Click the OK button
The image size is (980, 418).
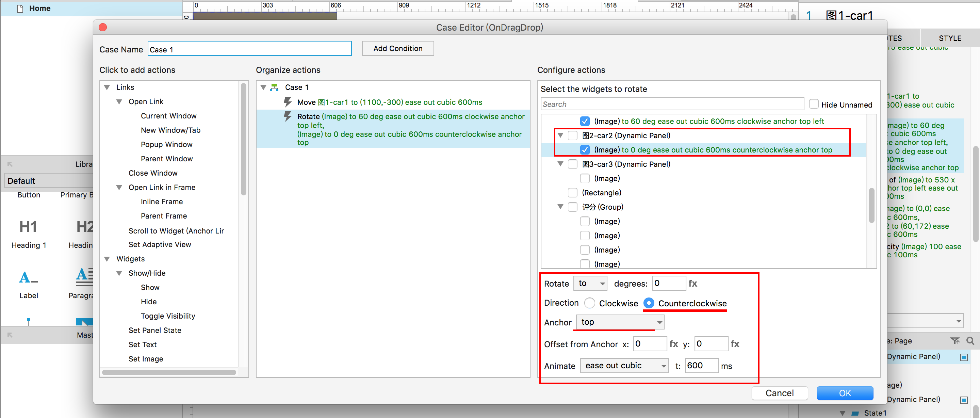(845, 393)
